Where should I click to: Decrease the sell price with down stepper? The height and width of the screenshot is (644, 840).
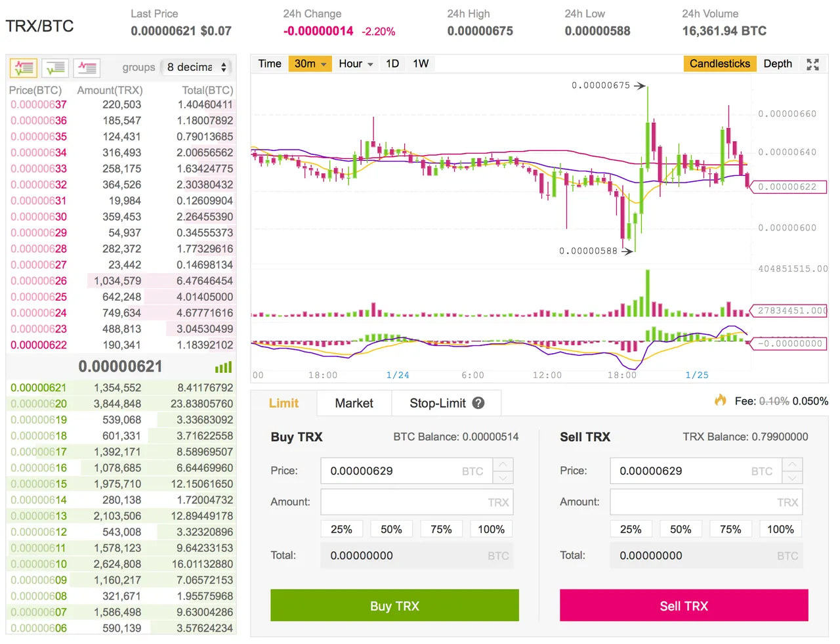tap(792, 477)
